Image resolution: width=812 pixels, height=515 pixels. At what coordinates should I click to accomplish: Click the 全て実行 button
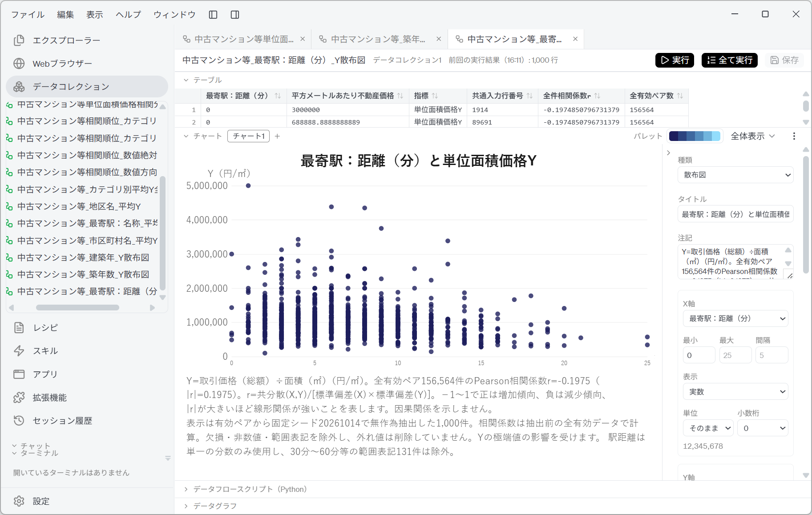tap(730, 60)
